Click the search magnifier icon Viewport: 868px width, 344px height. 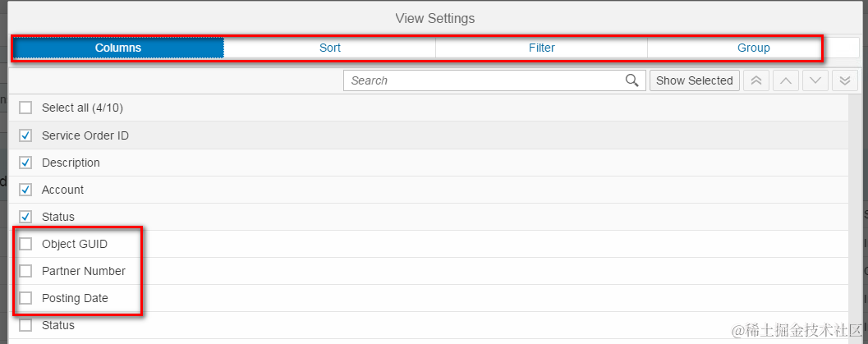point(631,80)
